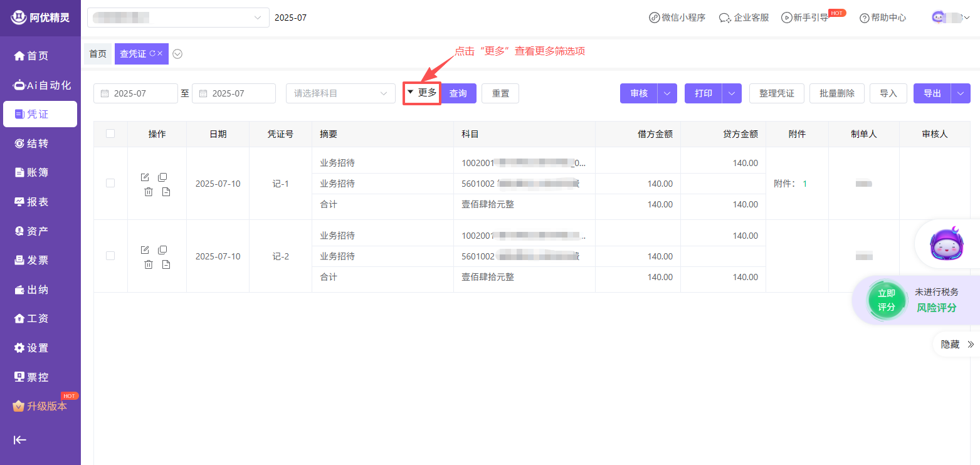Click the copy icon for voucher 记-1
The image size is (980, 465).
(x=162, y=177)
